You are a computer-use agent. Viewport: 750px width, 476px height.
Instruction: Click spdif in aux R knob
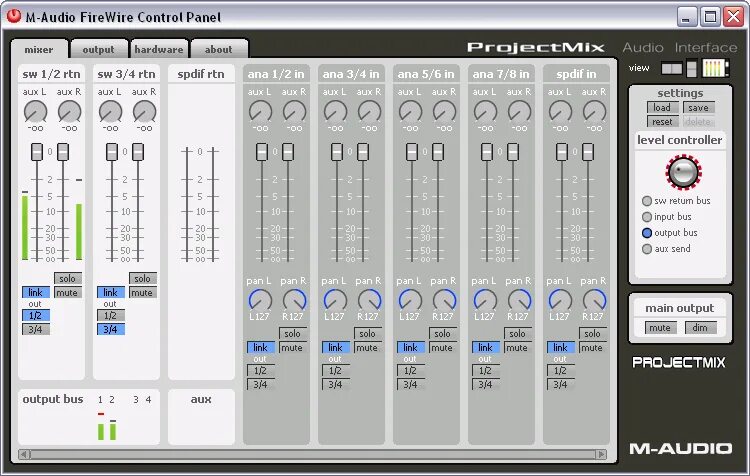coord(595,112)
